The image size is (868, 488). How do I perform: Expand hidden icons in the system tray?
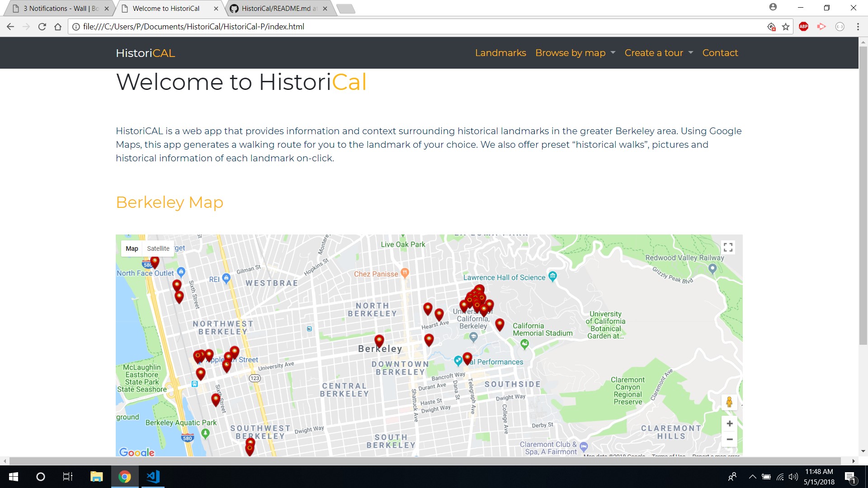point(752,476)
